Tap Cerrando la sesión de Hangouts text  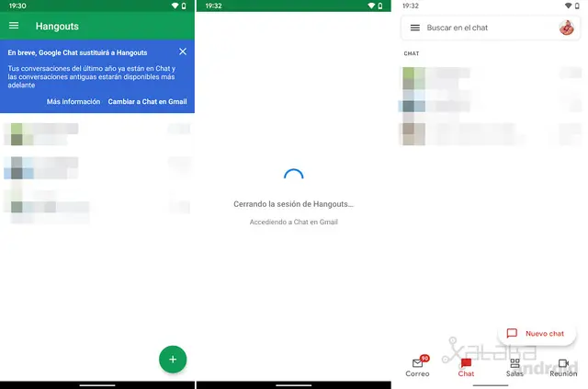[x=294, y=204]
